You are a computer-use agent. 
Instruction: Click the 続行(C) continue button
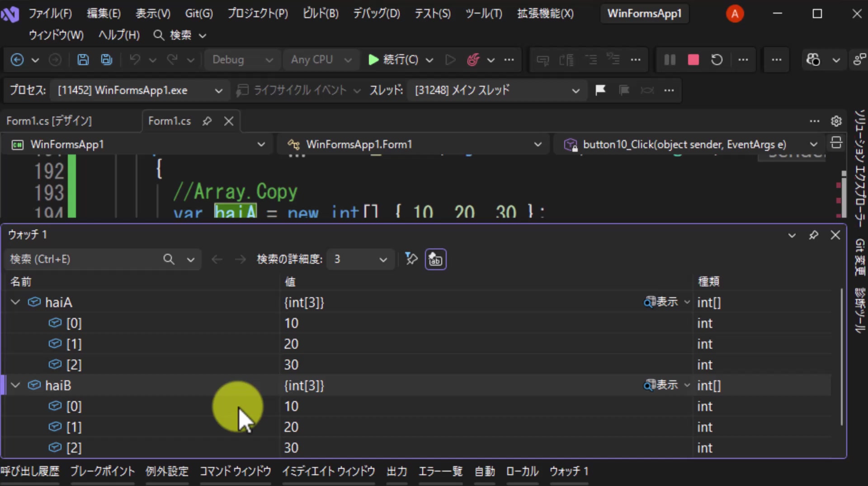[393, 60]
